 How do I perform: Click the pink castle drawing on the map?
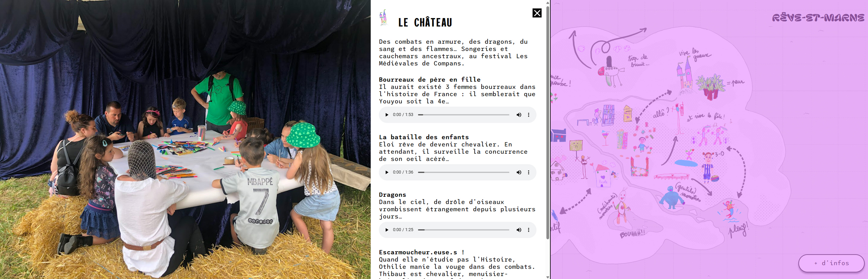click(685, 76)
